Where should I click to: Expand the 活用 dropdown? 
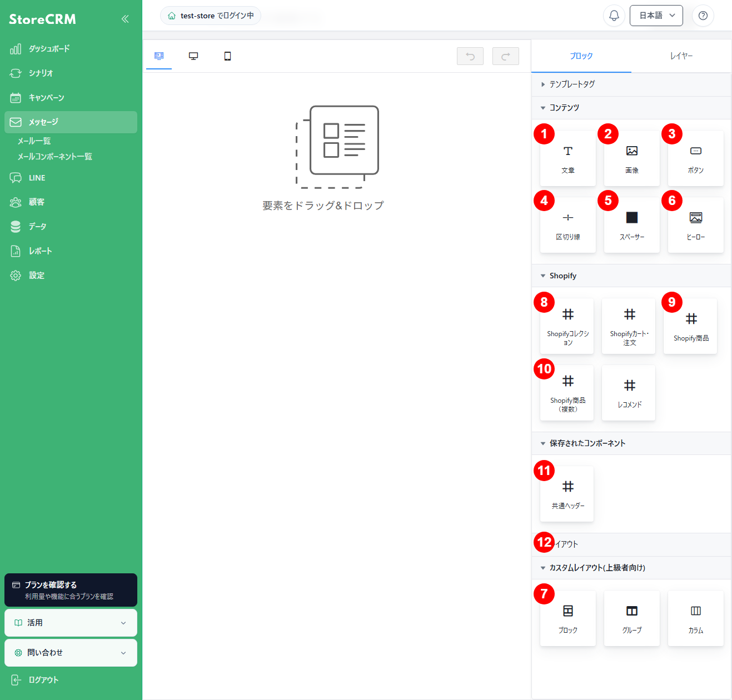click(x=71, y=623)
